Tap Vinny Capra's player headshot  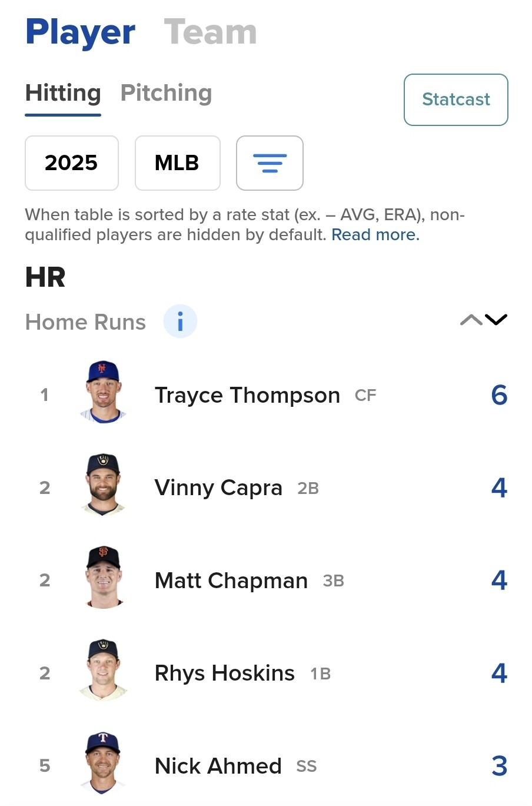[x=103, y=485]
